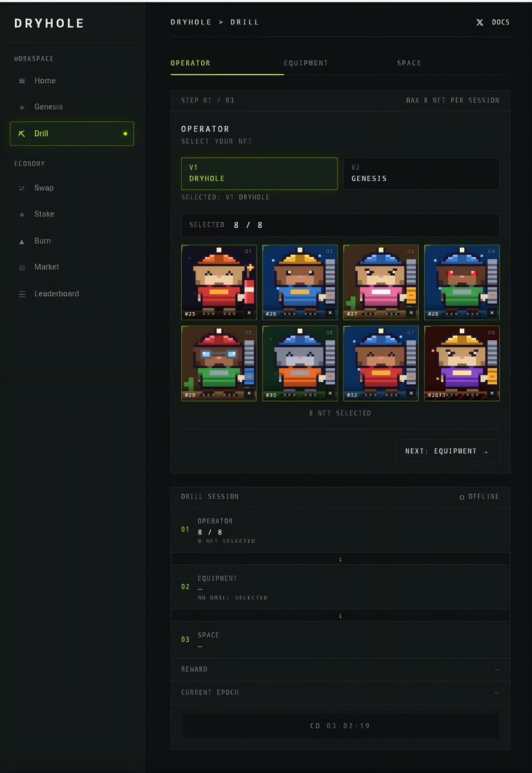The image size is (532, 773).
Task: Select NFT thumbnail #2073 in purple shirt
Action: point(462,364)
